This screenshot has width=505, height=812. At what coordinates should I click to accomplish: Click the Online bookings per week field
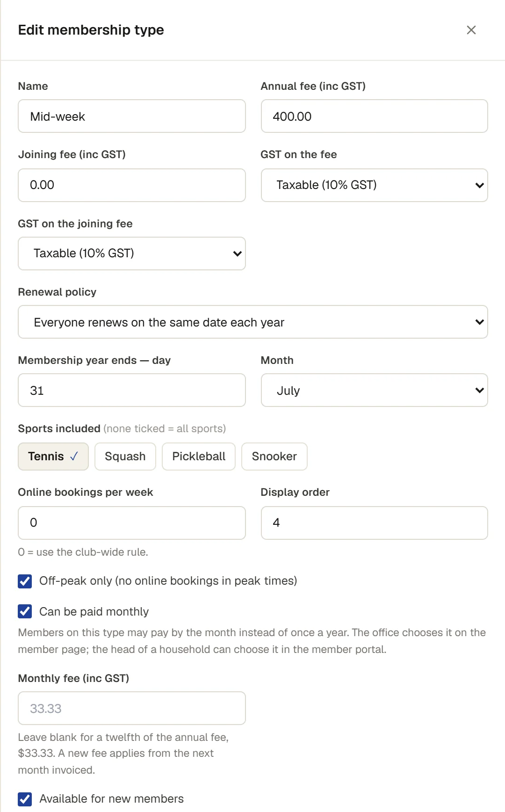[x=132, y=523]
